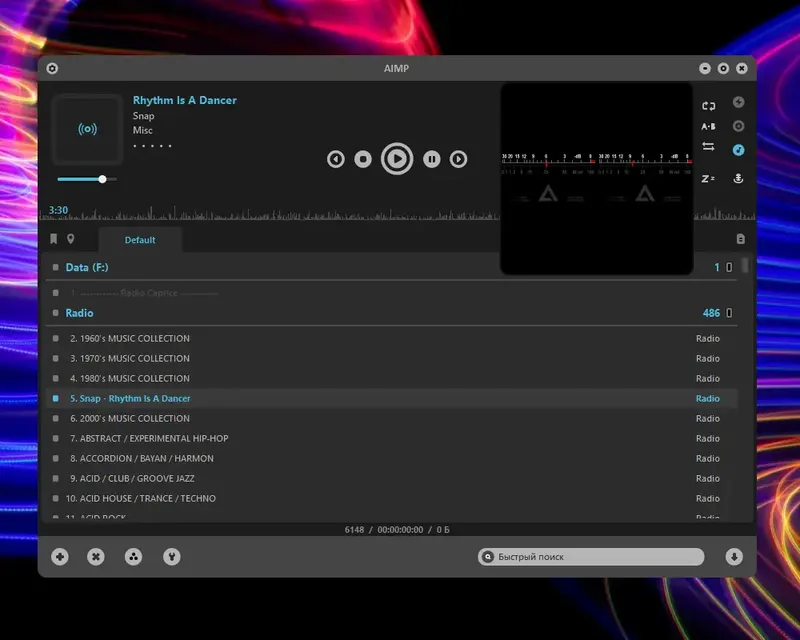The width and height of the screenshot is (800, 640).
Task: Collapse the Data (F:) group header
Action: (55, 267)
